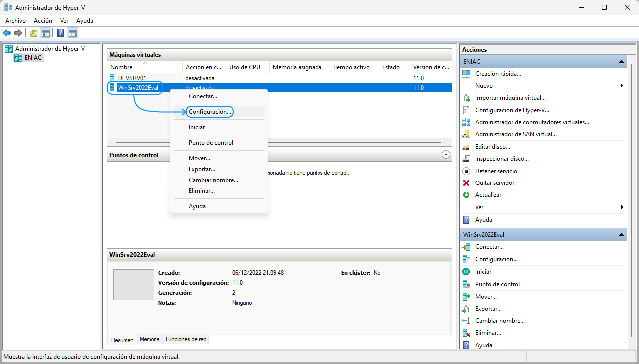639x364 pixels.
Task: Open the Ver menu in the menu bar
Action: coord(64,21)
